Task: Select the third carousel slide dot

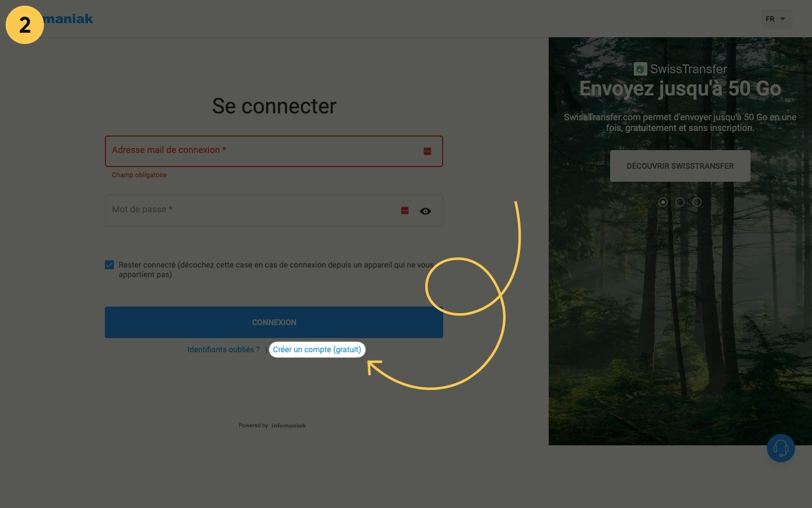Action: pos(697,202)
